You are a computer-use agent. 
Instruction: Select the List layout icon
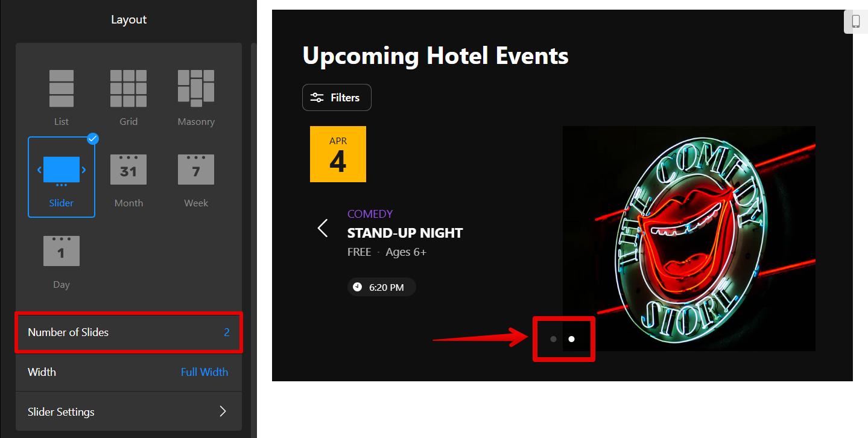(x=62, y=89)
